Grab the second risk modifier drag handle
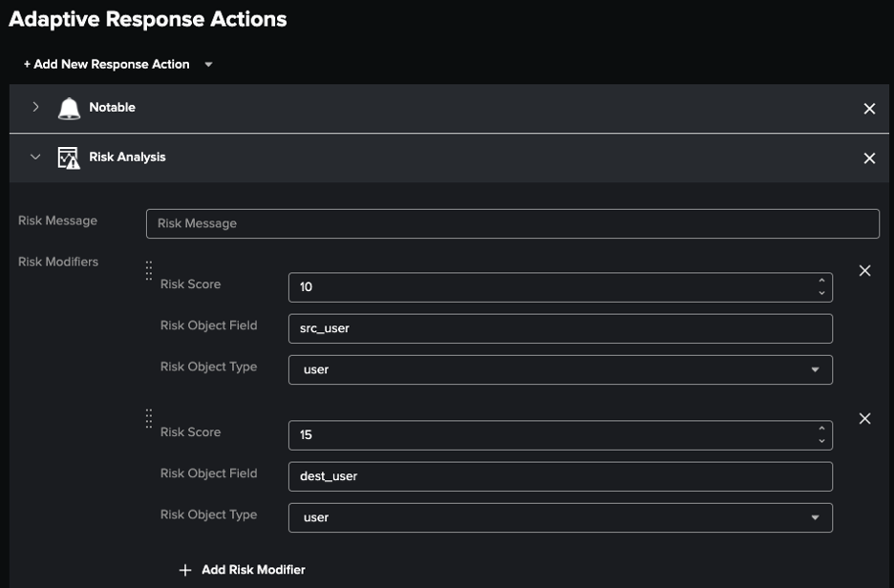 pos(149,419)
